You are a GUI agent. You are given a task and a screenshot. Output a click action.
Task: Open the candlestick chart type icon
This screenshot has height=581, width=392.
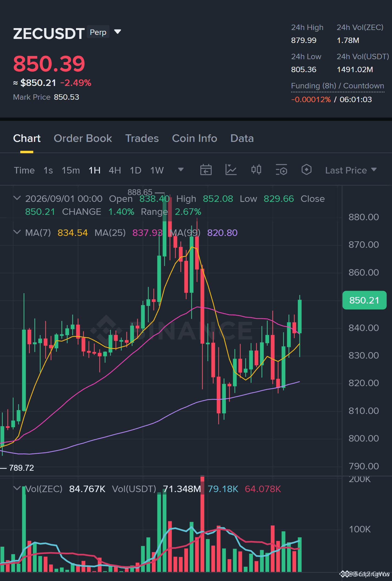coord(256,170)
